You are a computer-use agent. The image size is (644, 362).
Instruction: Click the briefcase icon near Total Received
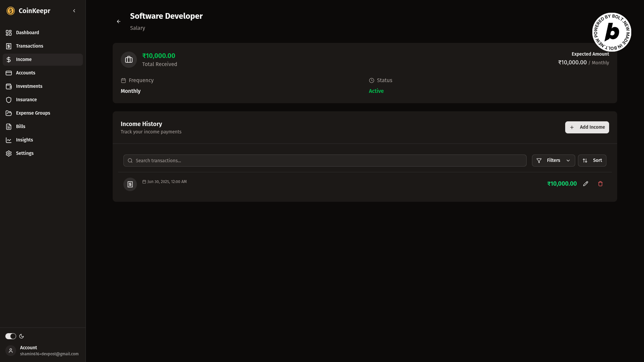click(x=129, y=60)
